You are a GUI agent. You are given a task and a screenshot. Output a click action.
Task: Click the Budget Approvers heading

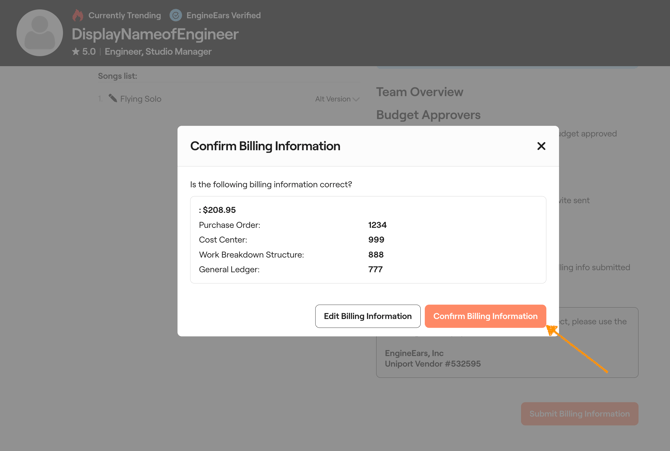point(428,115)
